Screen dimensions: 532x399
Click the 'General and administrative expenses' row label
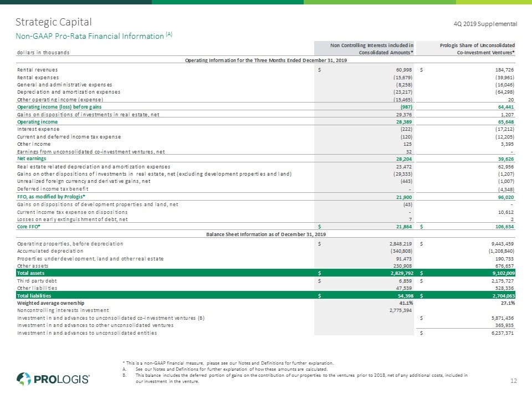[64, 85]
